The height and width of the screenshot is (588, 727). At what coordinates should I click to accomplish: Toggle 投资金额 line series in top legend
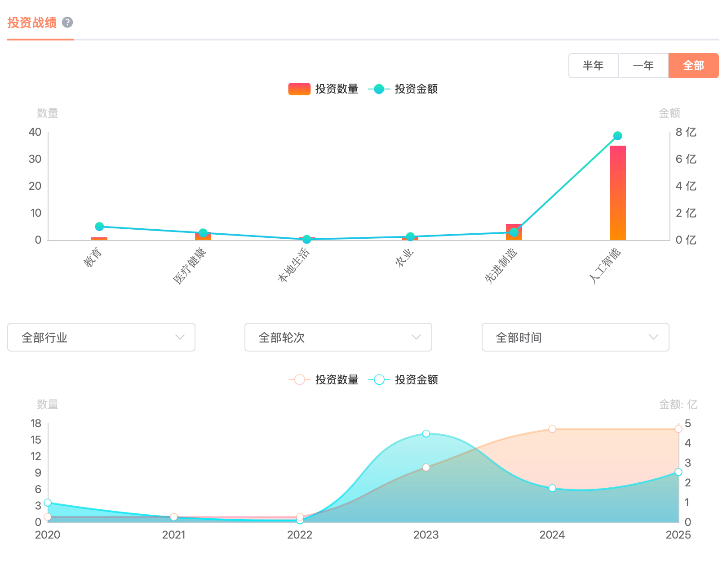click(403, 89)
